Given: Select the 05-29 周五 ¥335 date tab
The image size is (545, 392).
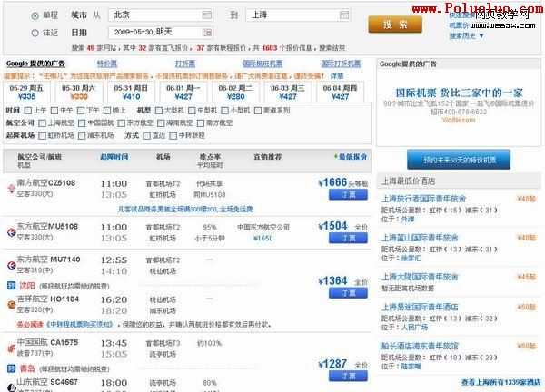Looking at the screenshot, I should [26, 92].
